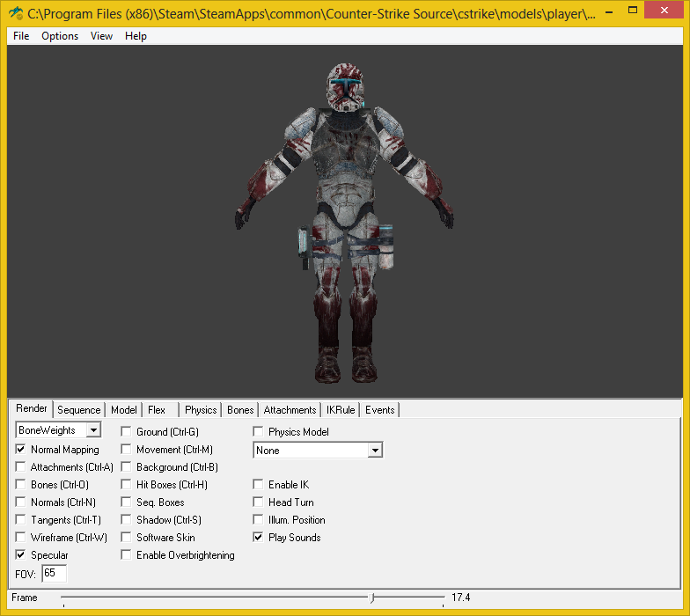Open the View menu
The width and height of the screenshot is (690, 616).
pos(101,36)
